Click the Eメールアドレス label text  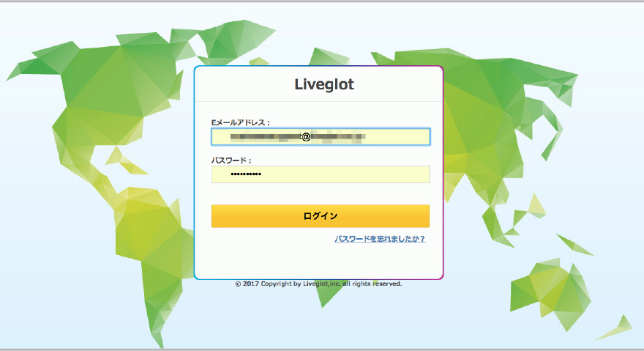click(240, 122)
